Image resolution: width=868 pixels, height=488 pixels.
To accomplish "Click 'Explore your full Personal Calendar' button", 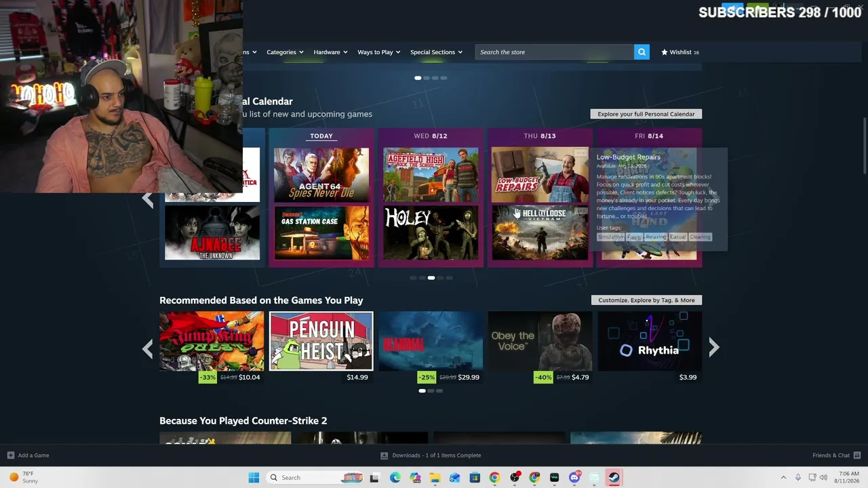I will point(646,114).
